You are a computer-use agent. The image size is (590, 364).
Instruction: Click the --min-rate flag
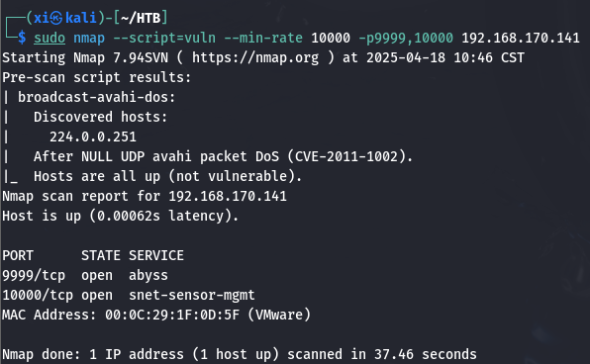pyautogui.click(x=263, y=38)
